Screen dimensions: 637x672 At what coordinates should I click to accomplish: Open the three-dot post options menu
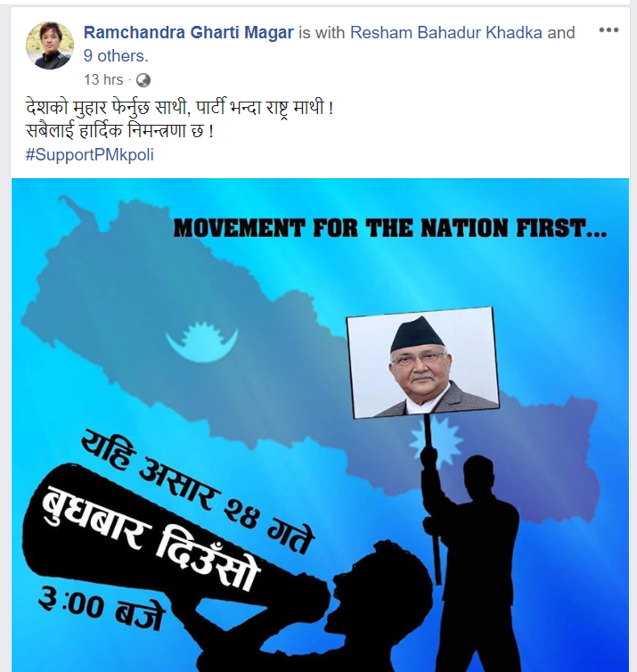(x=608, y=30)
